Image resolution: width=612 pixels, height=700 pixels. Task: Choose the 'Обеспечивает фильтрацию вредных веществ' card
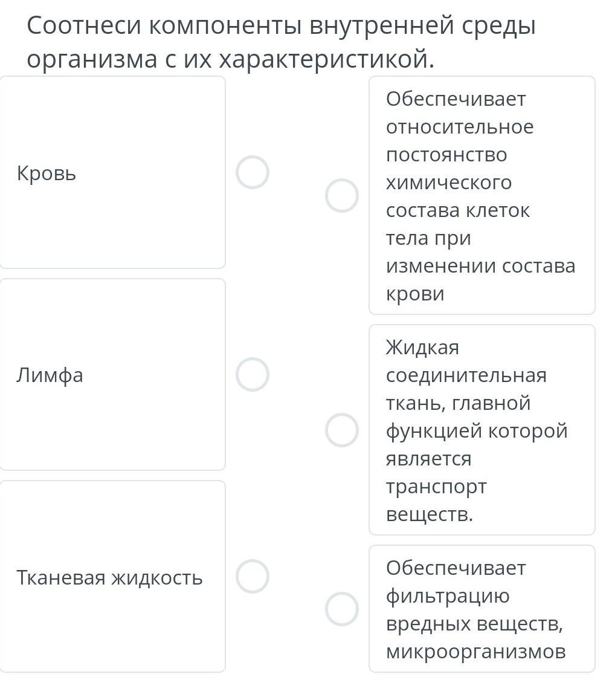482,609
